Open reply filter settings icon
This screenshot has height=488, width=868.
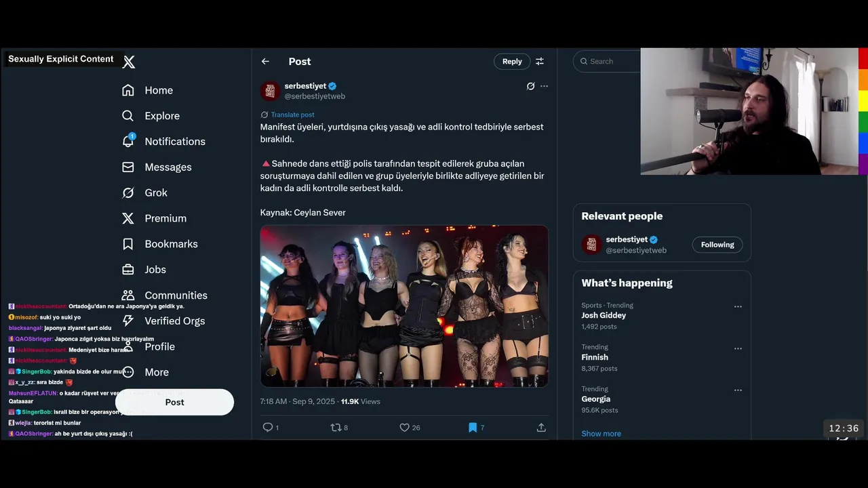point(540,61)
